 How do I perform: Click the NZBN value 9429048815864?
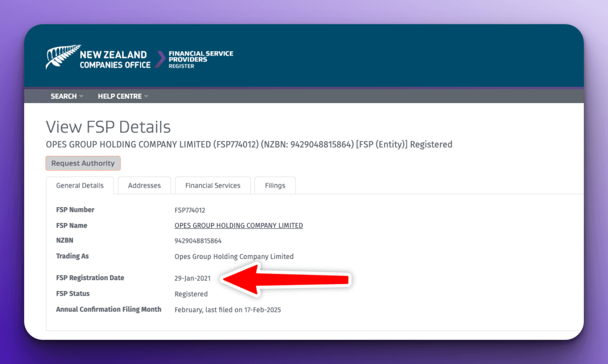pyautogui.click(x=198, y=241)
